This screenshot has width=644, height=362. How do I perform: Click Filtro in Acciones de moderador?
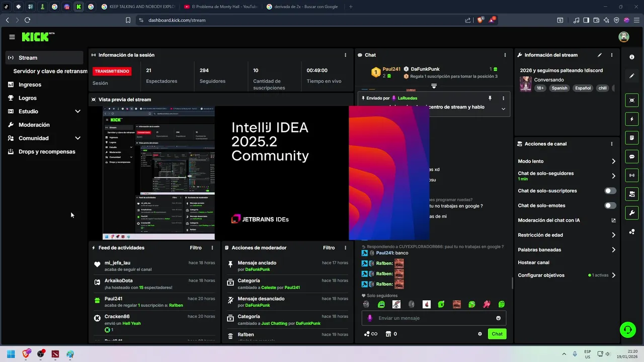tap(329, 248)
